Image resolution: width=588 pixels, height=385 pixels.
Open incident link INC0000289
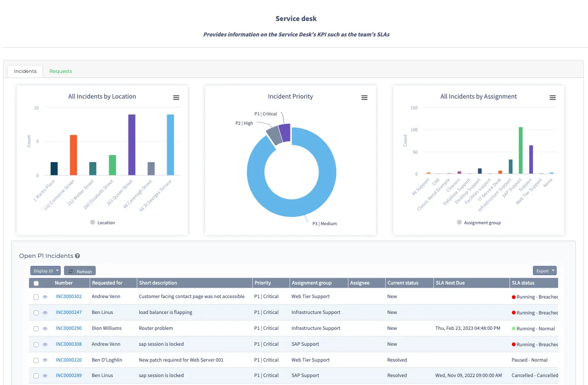point(69,376)
